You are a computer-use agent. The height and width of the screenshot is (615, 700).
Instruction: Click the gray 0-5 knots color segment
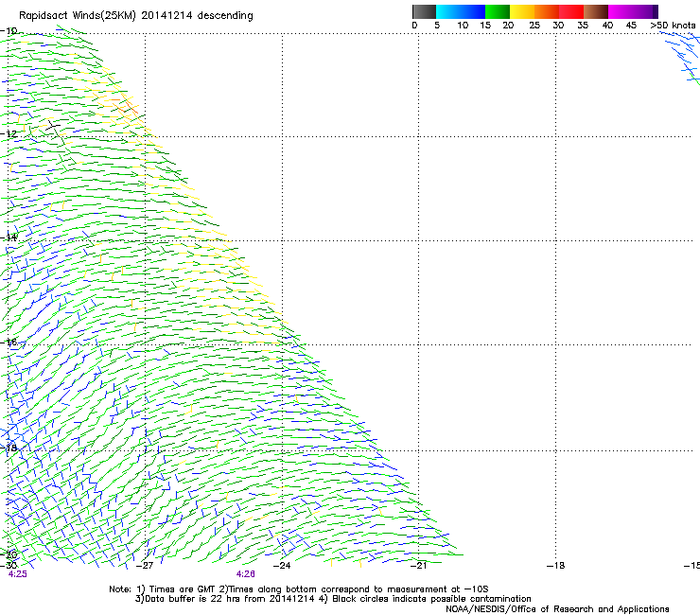tap(424, 11)
